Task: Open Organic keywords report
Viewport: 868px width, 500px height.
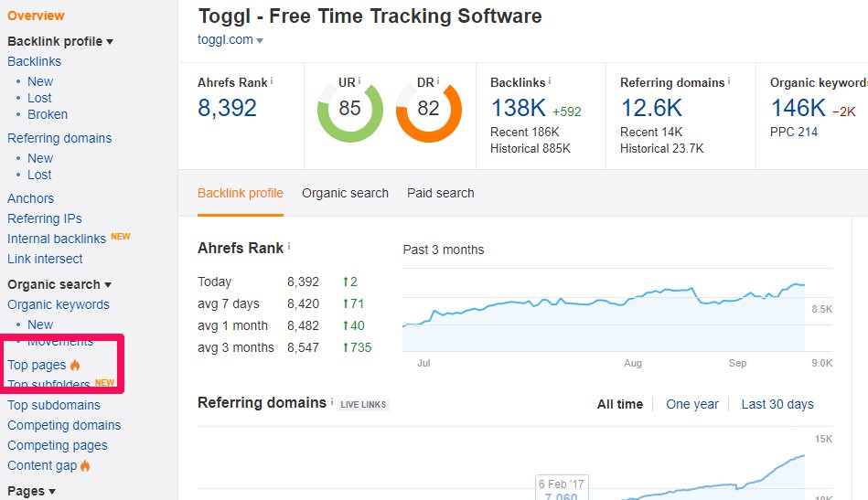Action: pos(59,304)
